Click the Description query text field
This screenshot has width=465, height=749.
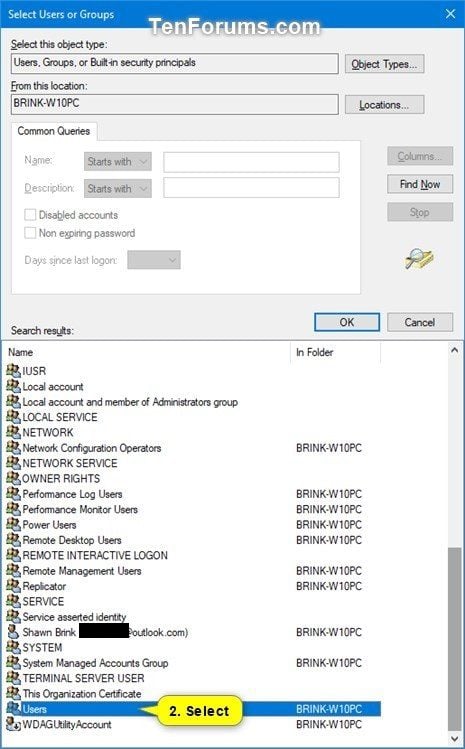click(251, 188)
